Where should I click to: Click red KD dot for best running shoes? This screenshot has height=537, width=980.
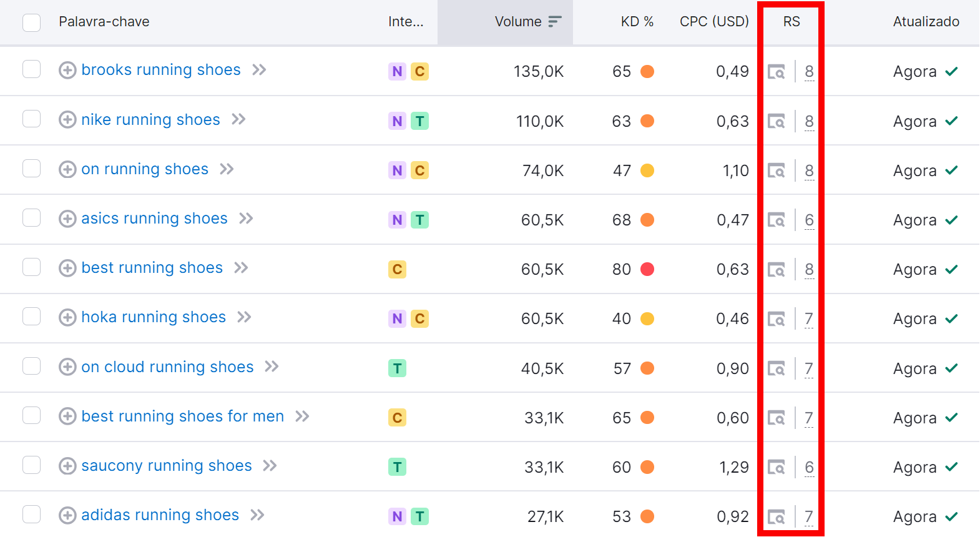(647, 269)
